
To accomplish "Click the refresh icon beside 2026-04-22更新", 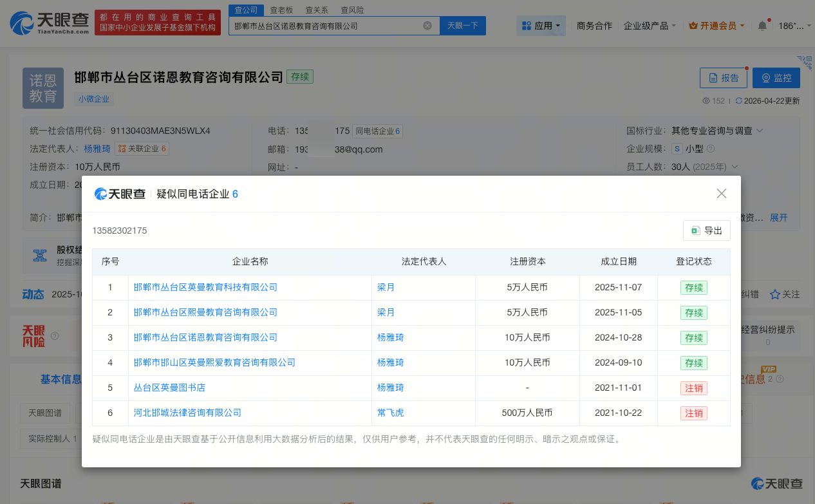I will tap(738, 101).
